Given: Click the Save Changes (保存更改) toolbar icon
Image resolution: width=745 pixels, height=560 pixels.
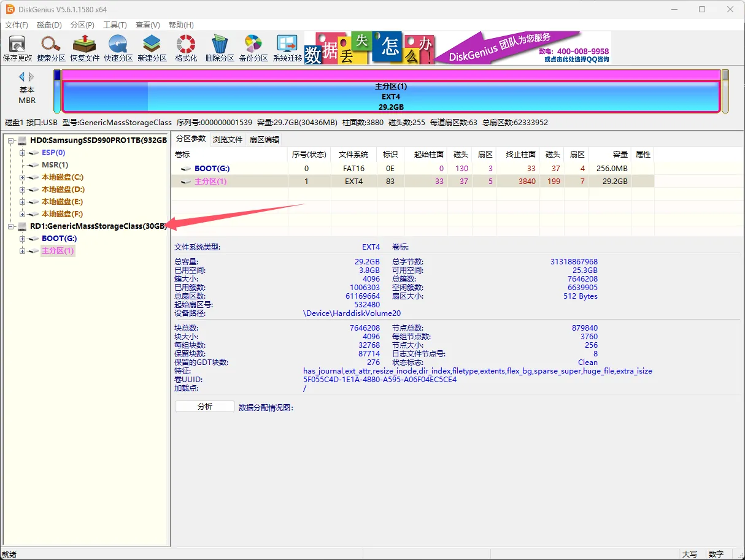Looking at the screenshot, I should pyautogui.click(x=17, y=48).
